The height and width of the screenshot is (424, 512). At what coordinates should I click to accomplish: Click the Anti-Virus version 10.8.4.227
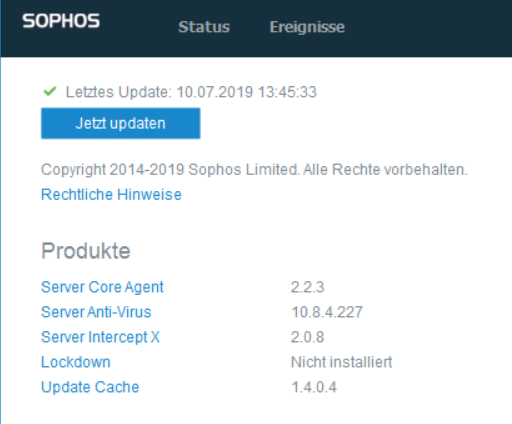coord(327,312)
